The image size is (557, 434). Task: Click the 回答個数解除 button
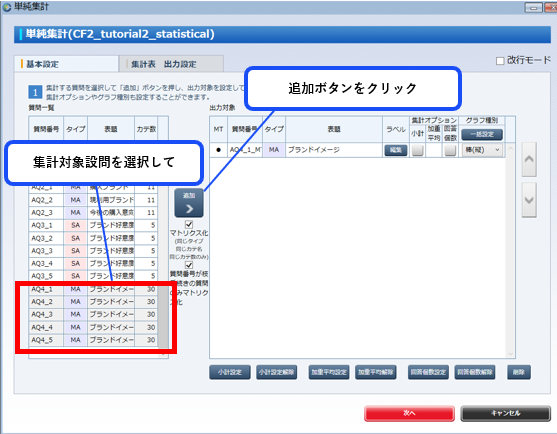pos(475,372)
